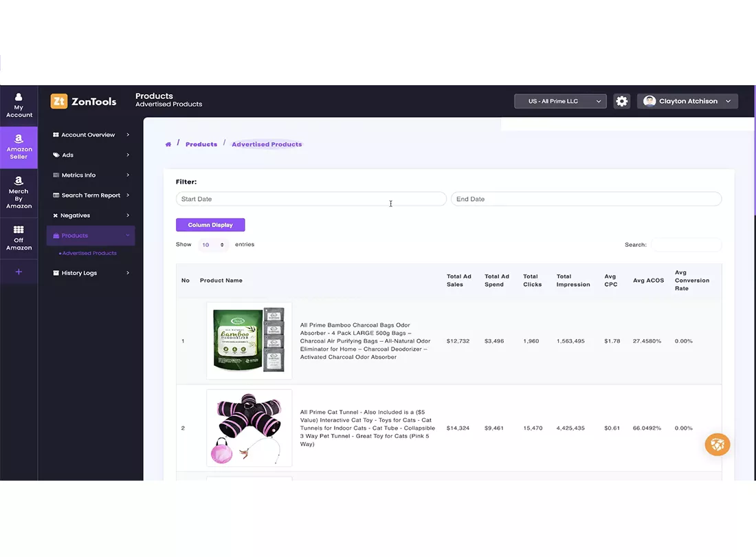Click the settings gear icon
Screen dimensions: 756x557
621,101
